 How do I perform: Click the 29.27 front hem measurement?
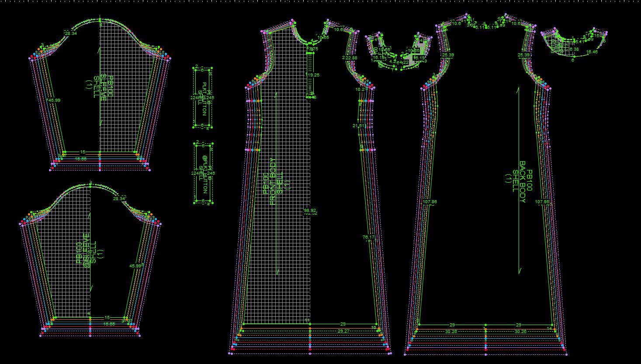point(343,331)
